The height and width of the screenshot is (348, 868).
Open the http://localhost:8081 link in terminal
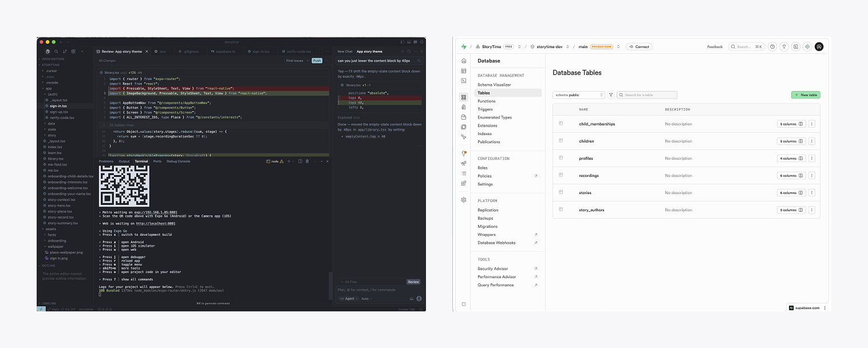point(156,224)
